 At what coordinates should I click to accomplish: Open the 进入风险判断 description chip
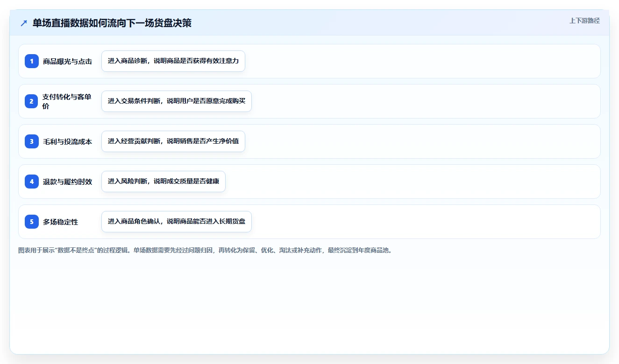(164, 182)
